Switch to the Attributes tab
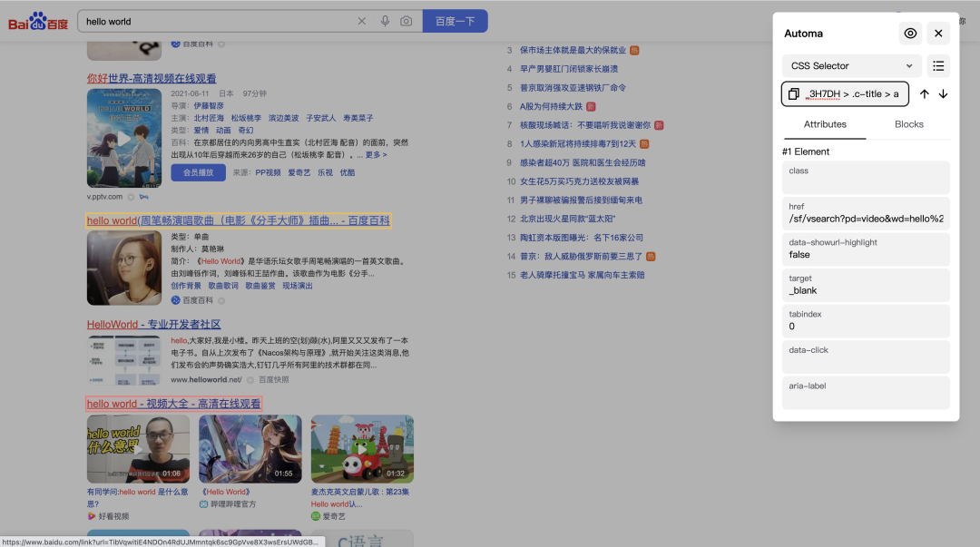Viewport: 980px width, 547px height. pos(824,124)
